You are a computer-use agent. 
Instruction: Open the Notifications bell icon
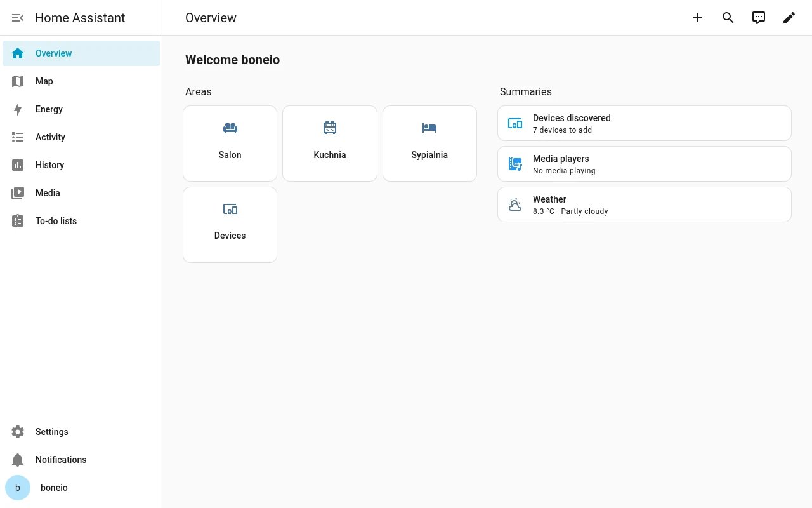[18, 460]
